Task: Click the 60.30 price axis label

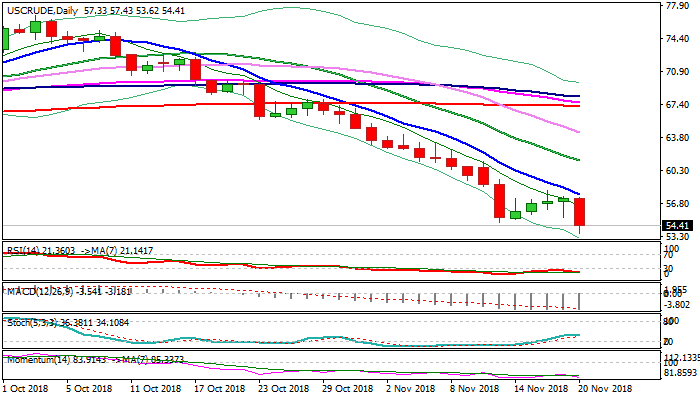Action: coord(679,171)
